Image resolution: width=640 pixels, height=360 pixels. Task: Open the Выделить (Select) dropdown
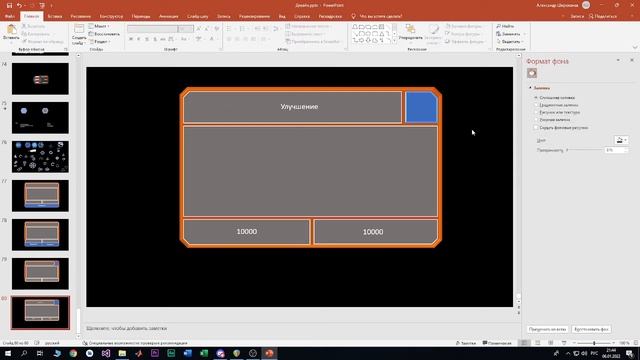[510, 42]
